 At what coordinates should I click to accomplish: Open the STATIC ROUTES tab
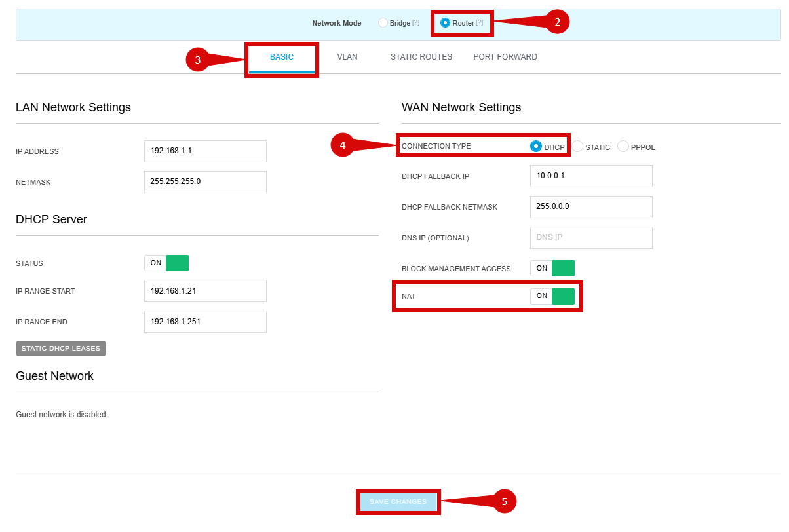(421, 58)
